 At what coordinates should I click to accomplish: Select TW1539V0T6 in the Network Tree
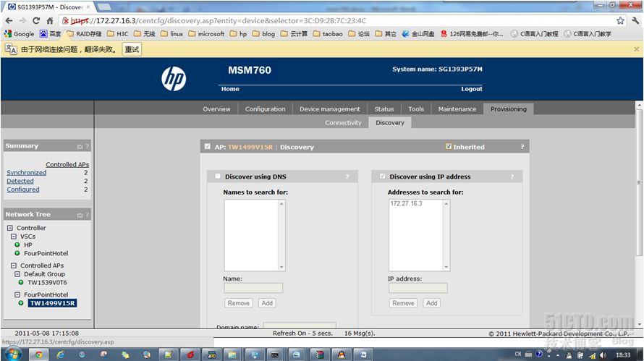tap(47, 282)
